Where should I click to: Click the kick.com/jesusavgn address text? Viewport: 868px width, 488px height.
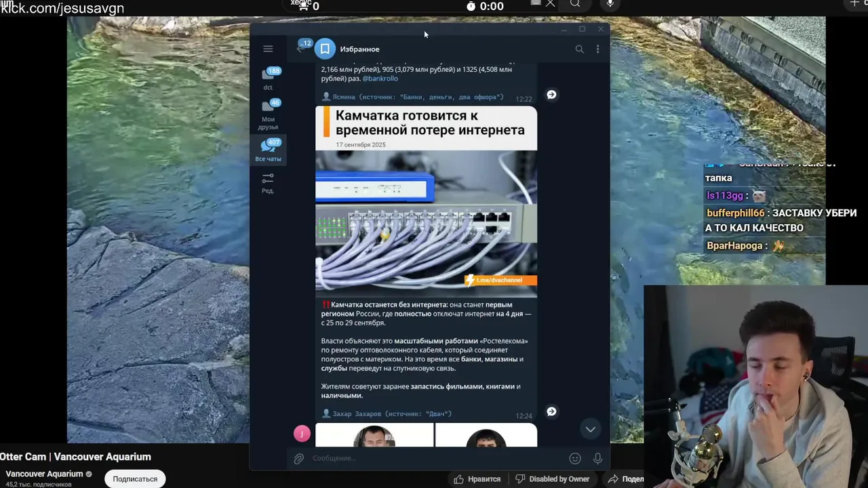62,8
